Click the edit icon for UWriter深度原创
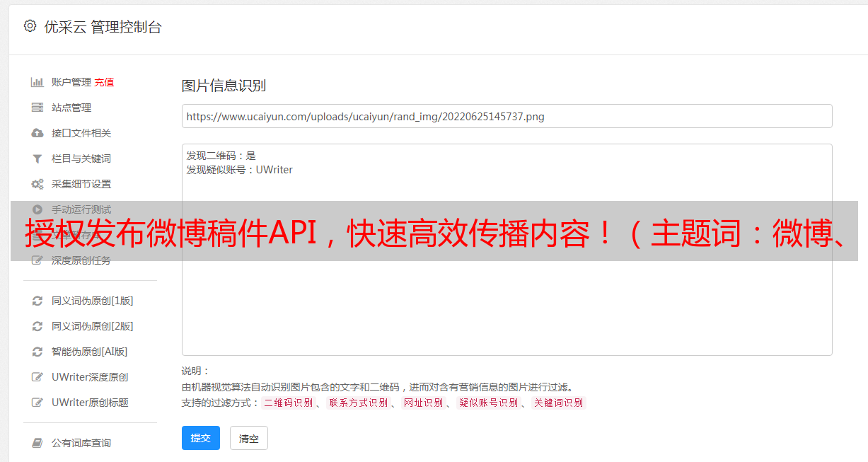868x462 pixels. tap(37, 377)
